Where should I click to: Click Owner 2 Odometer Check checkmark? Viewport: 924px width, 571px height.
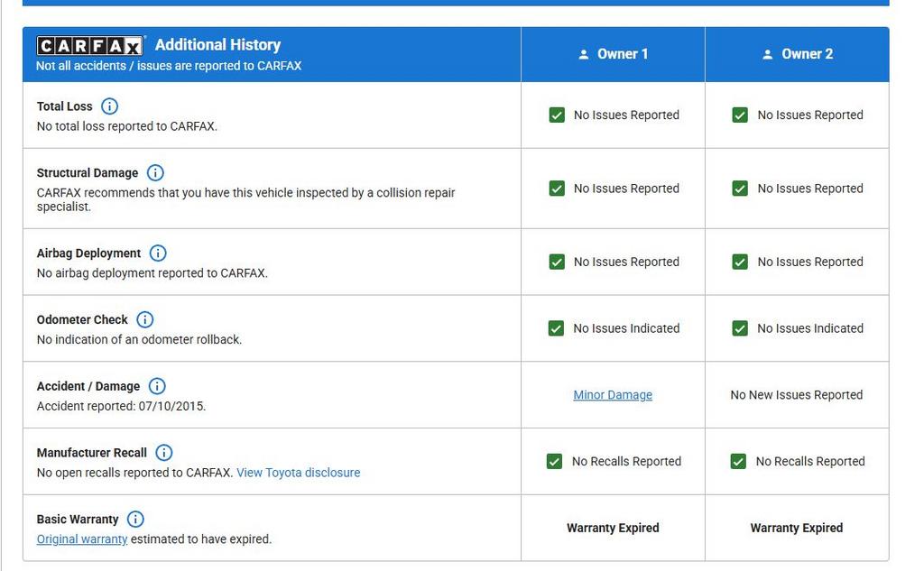coord(740,328)
